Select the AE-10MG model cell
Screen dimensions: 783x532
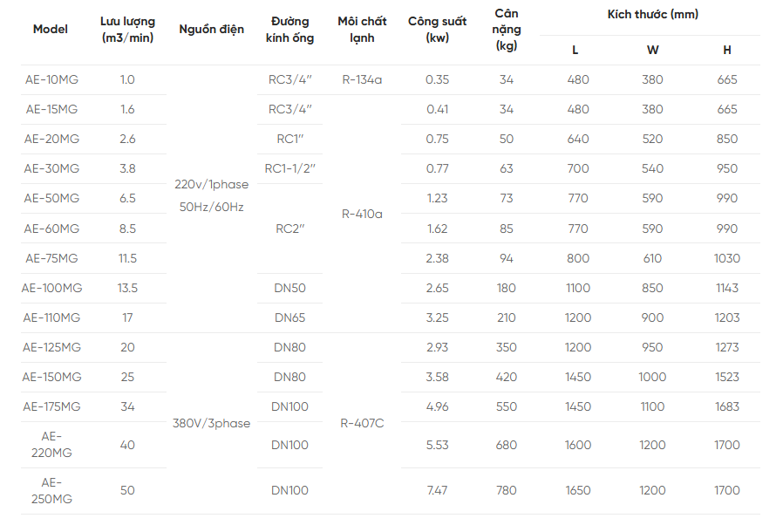51,80
